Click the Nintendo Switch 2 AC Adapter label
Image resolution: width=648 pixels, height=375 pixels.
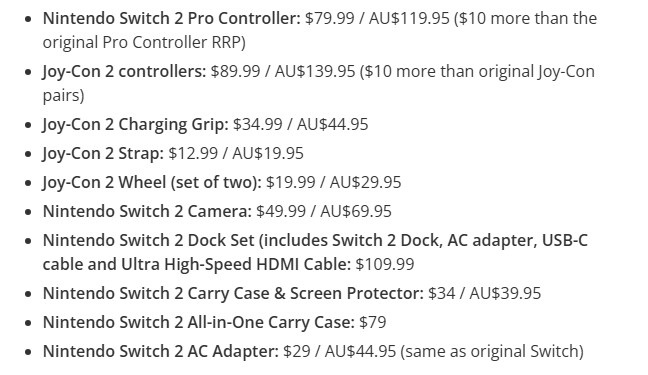coord(161,351)
